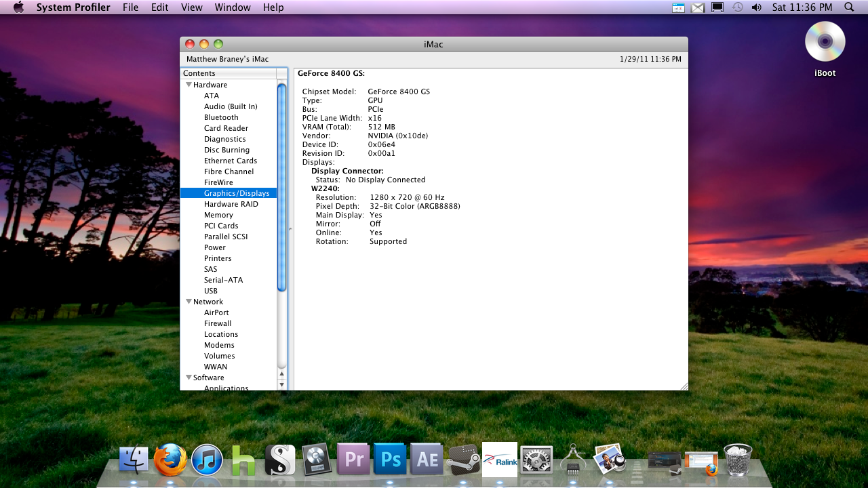Open Steam from the Dock
This screenshot has height=488, width=868.
coord(463,460)
